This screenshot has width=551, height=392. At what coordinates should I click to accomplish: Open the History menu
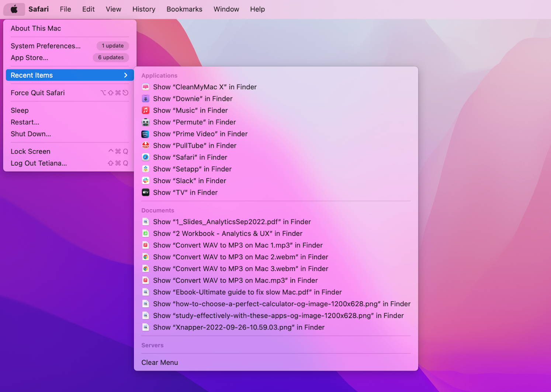click(143, 9)
